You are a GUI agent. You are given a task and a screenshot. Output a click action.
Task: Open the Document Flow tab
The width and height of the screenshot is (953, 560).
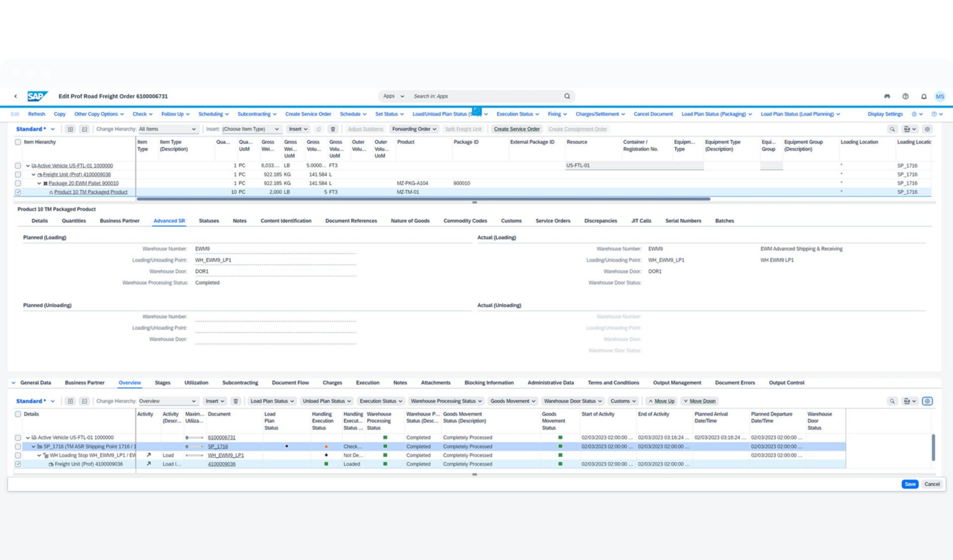[x=290, y=383]
